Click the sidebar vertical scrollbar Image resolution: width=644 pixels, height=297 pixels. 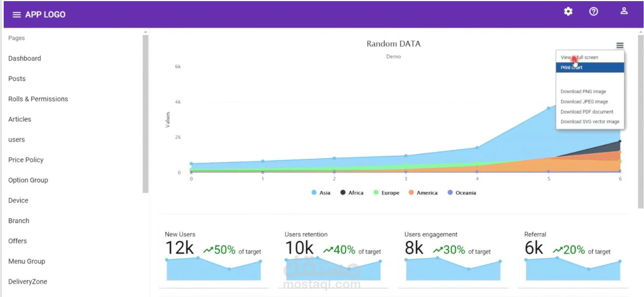(x=145, y=114)
